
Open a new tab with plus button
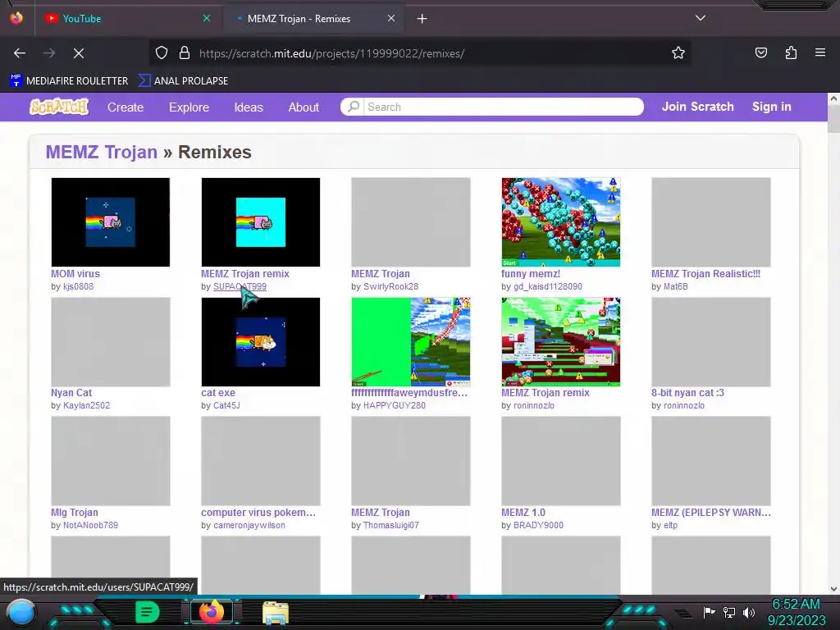pos(422,19)
